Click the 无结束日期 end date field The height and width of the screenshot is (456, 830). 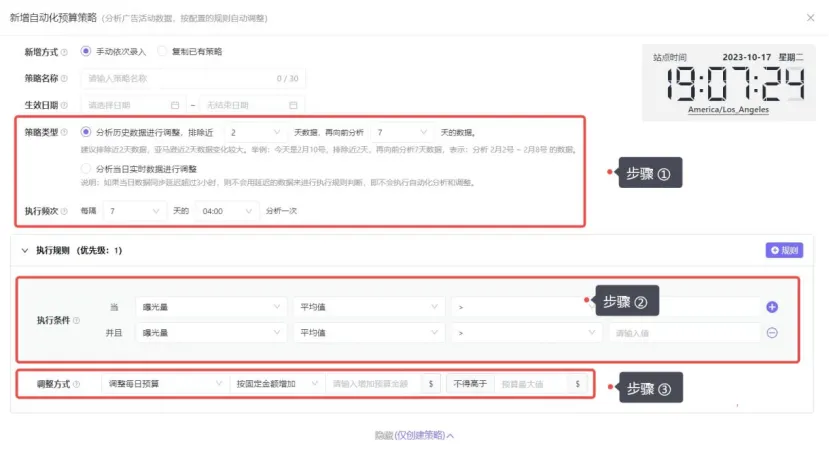(x=252, y=105)
